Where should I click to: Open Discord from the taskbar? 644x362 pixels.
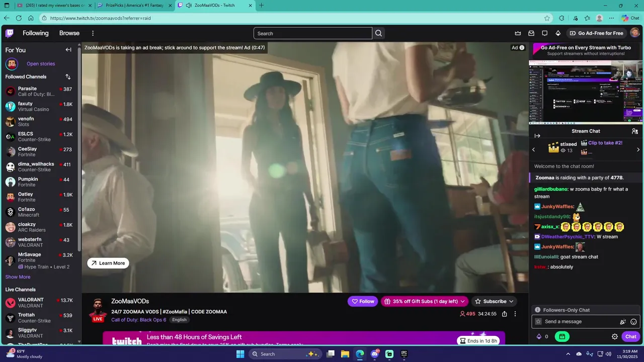tap(374, 354)
